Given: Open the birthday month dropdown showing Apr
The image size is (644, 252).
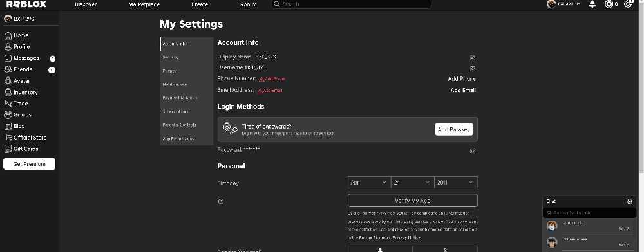Looking at the screenshot, I should tap(369, 183).
